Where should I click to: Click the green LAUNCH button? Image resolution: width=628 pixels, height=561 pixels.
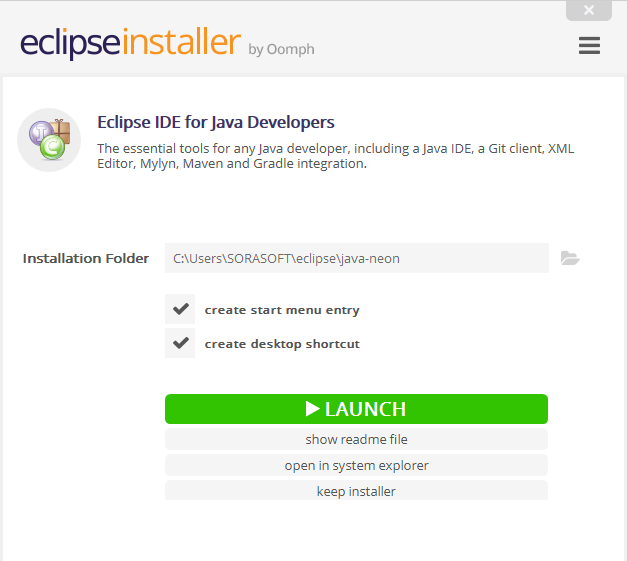(x=356, y=409)
